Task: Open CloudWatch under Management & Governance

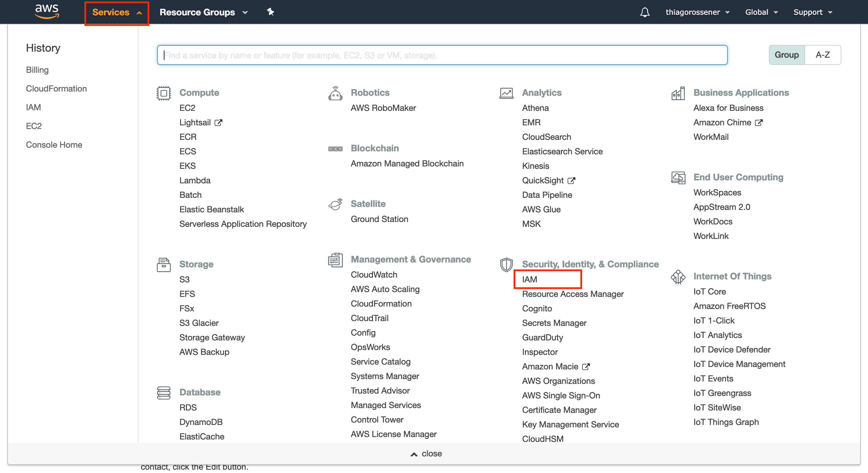Action: pyautogui.click(x=374, y=275)
